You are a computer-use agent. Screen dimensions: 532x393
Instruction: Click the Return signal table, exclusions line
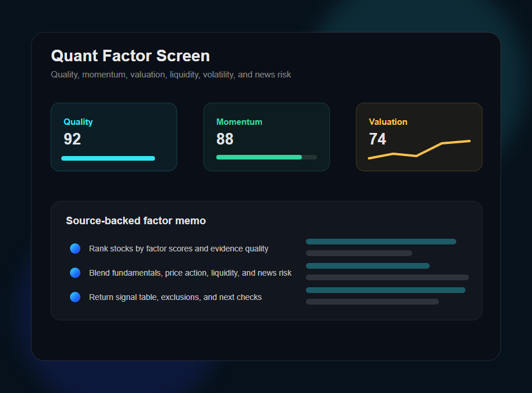[x=175, y=298]
